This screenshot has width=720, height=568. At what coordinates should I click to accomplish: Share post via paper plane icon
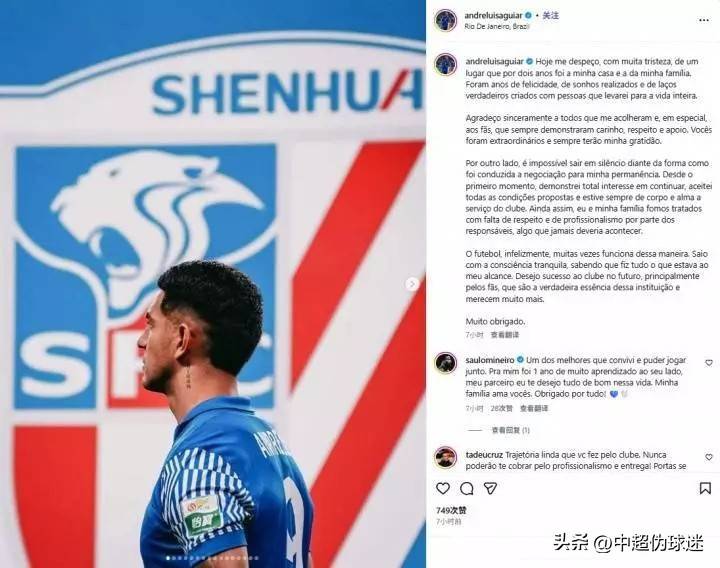(490, 488)
